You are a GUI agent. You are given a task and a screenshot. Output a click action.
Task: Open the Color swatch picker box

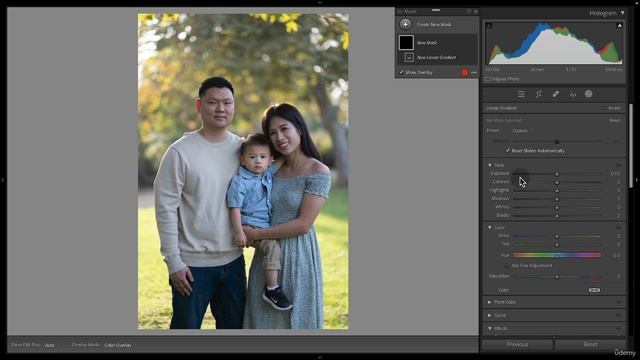pyautogui.click(x=594, y=290)
